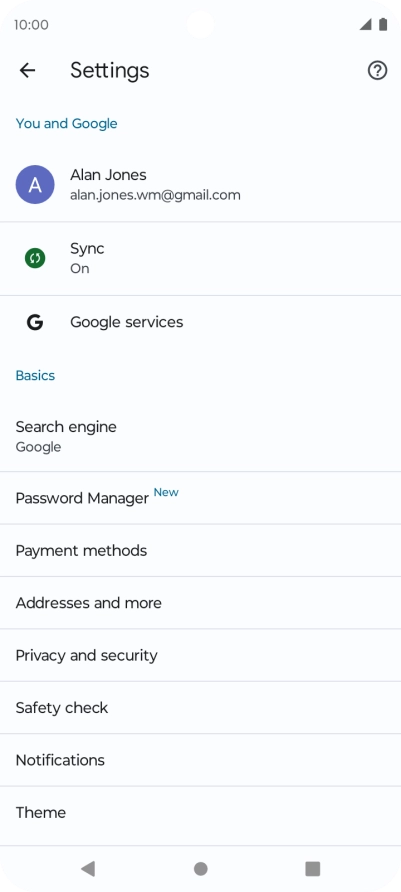Open the Alan Jones account entry
Image resolution: width=401 pixels, height=892 pixels.
click(200, 185)
